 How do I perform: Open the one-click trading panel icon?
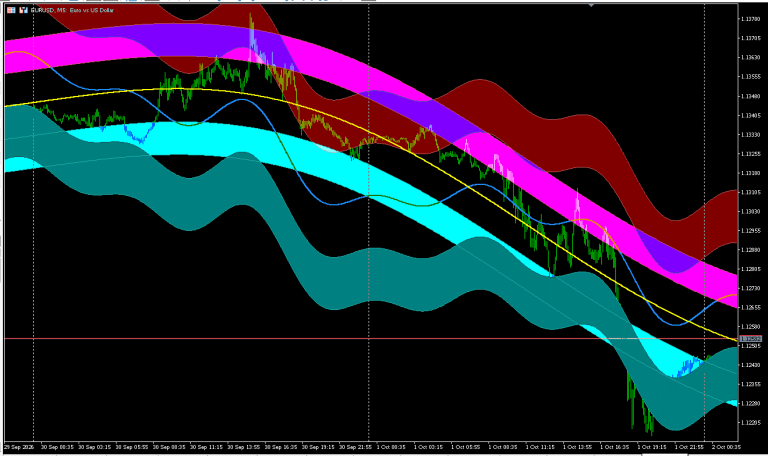tap(23, 10)
